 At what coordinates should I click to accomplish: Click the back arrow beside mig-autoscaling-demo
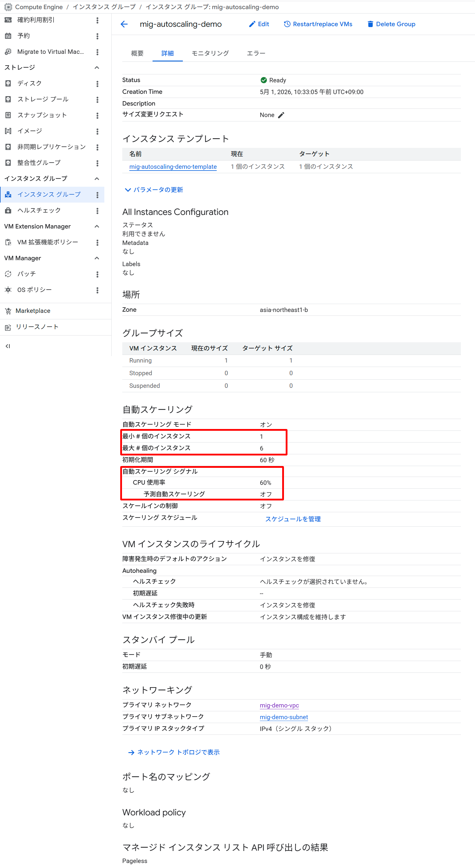pos(124,24)
